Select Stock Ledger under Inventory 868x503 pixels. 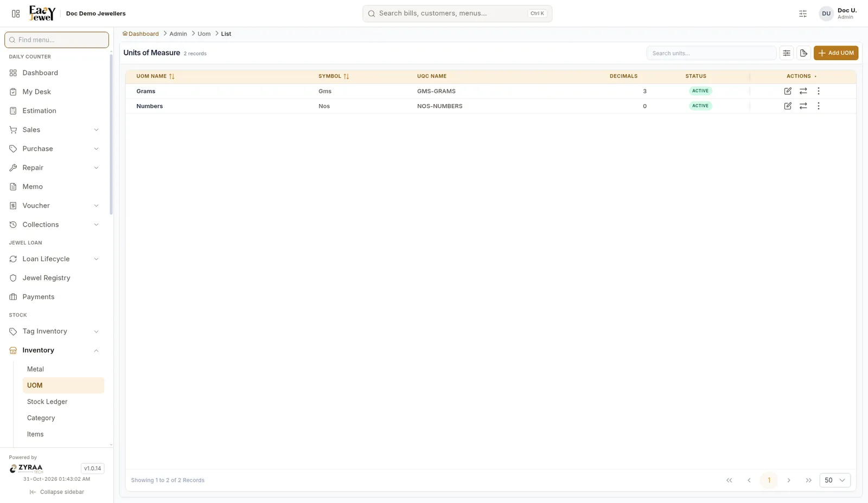[x=63, y=402]
